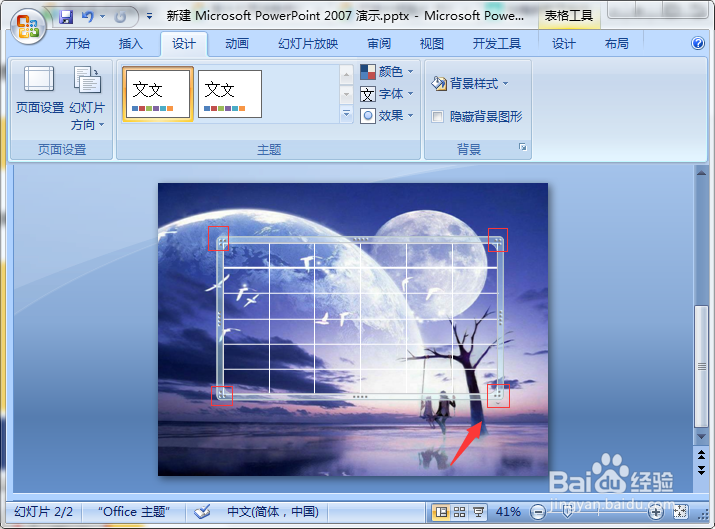Open the 开始 tab
Image resolution: width=715 pixels, height=529 pixels.
click(78, 44)
